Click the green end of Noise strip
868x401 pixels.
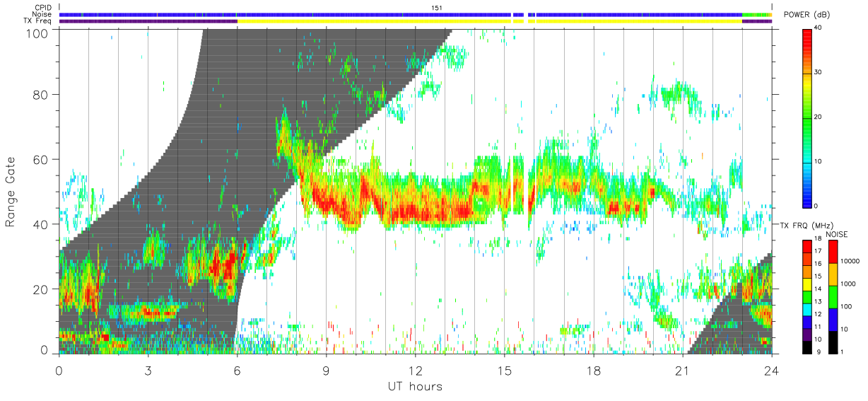[758, 14]
